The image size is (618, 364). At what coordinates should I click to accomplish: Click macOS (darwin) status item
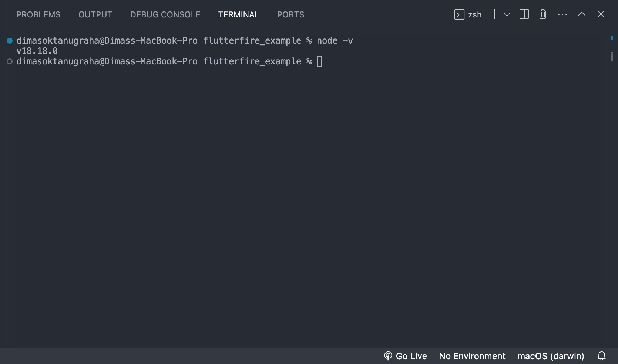(x=551, y=356)
